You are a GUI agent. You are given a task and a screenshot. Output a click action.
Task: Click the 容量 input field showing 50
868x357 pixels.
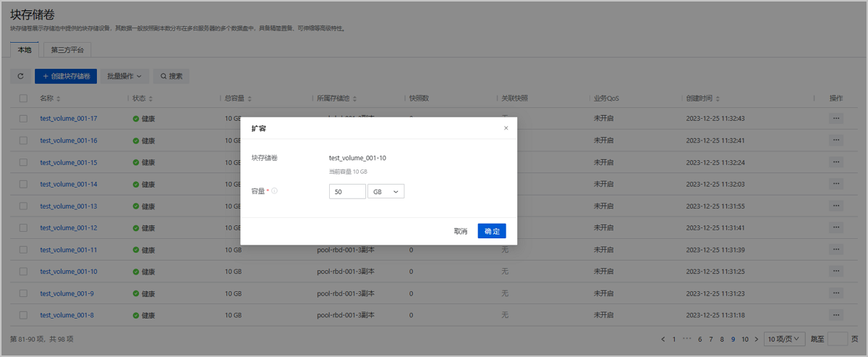(x=347, y=191)
